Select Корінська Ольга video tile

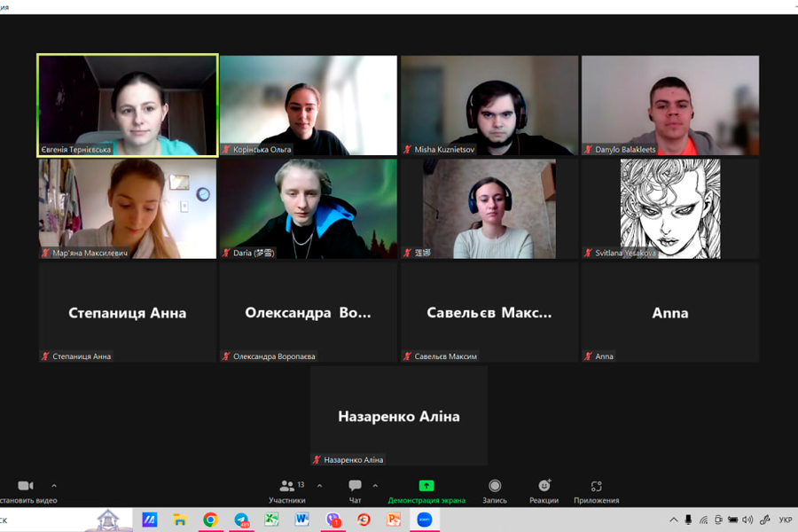(309, 106)
